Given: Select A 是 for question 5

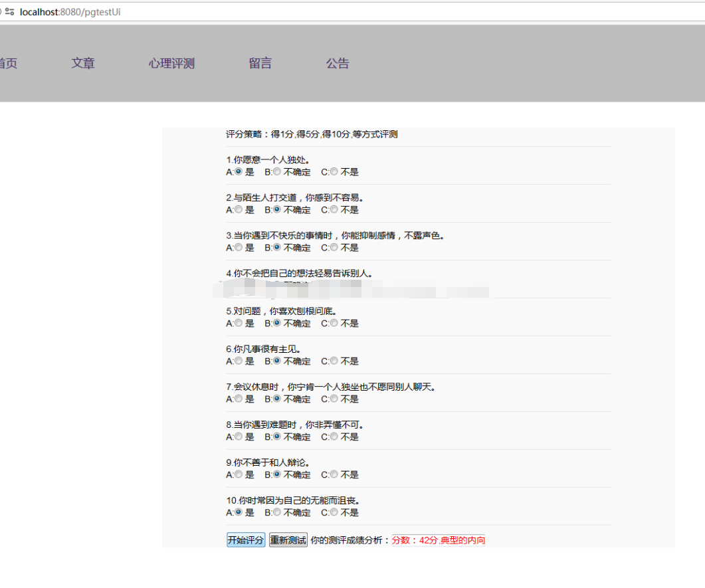Looking at the screenshot, I should (x=239, y=323).
